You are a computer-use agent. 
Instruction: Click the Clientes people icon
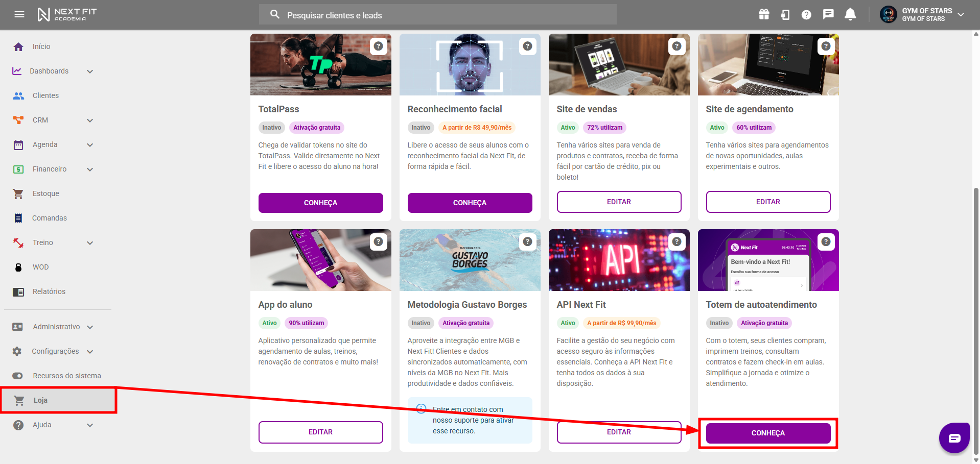point(18,95)
